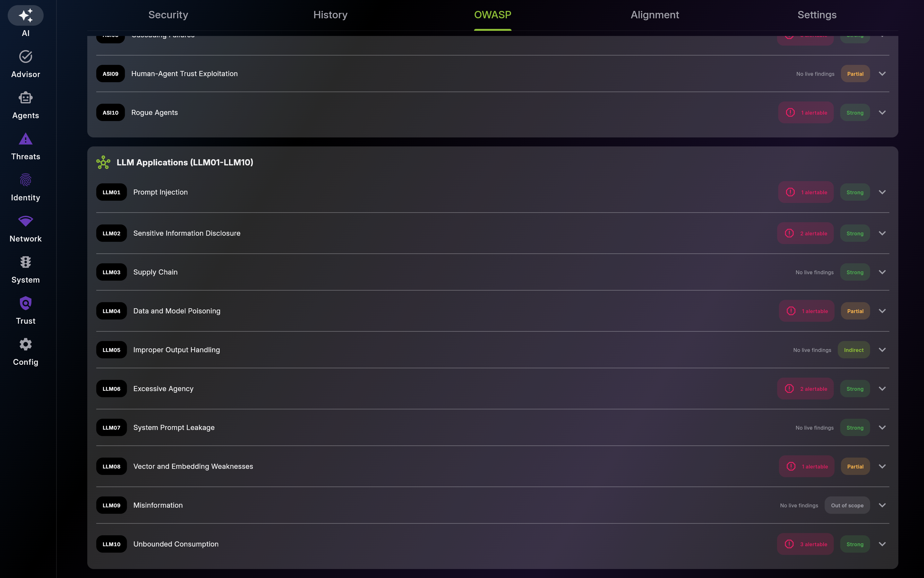The image size is (924, 578).
Task: Open the Threats warning triangle icon
Action: point(26,139)
